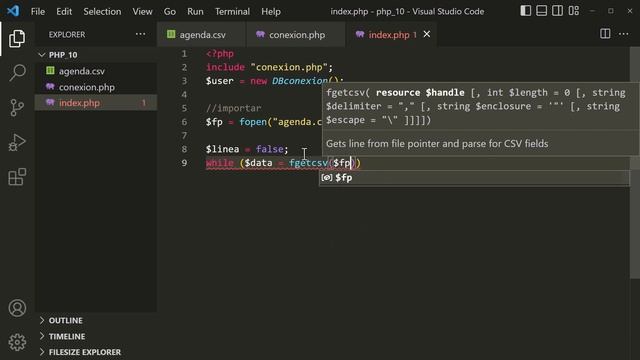Open the Help menu

(x=271, y=11)
